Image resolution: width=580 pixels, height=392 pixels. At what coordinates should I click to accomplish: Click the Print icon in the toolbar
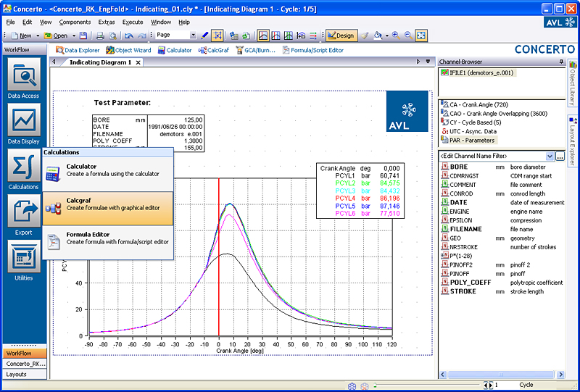100,36
